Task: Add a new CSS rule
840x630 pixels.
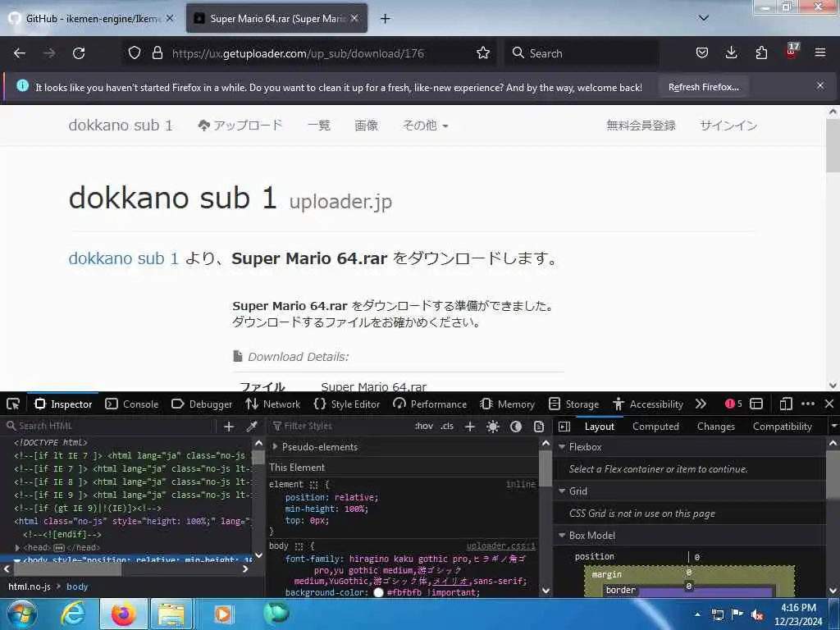Action: pyautogui.click(x=470, y=427)
